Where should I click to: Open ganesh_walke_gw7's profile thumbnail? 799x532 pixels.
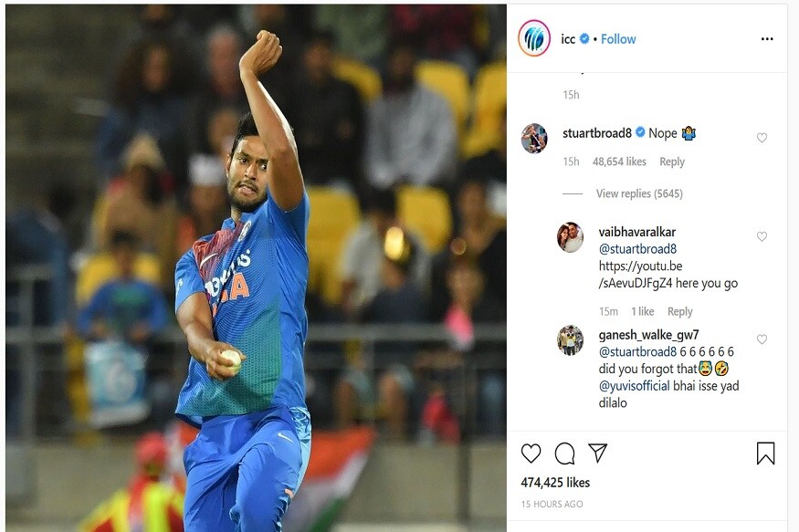click(x=570, y=339)
